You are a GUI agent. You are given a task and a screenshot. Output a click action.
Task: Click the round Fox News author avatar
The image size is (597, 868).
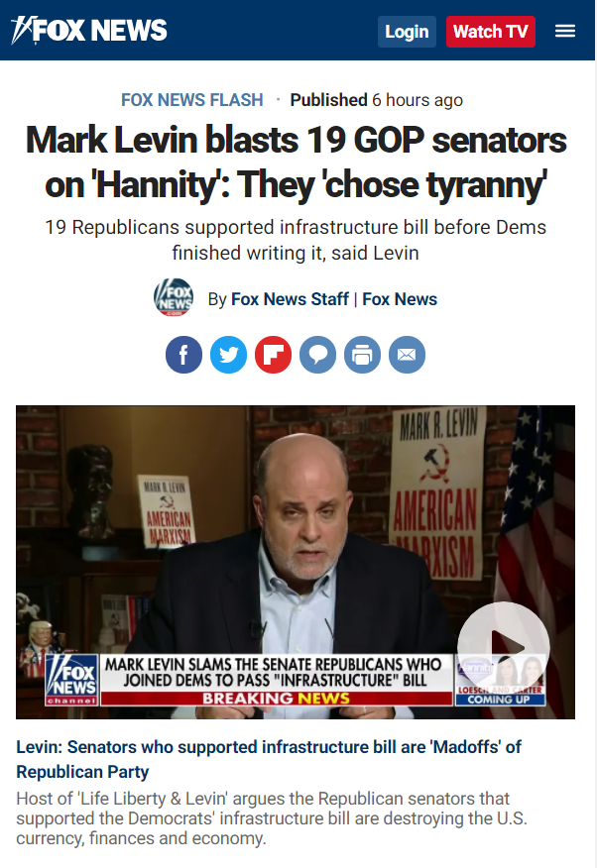174,297
